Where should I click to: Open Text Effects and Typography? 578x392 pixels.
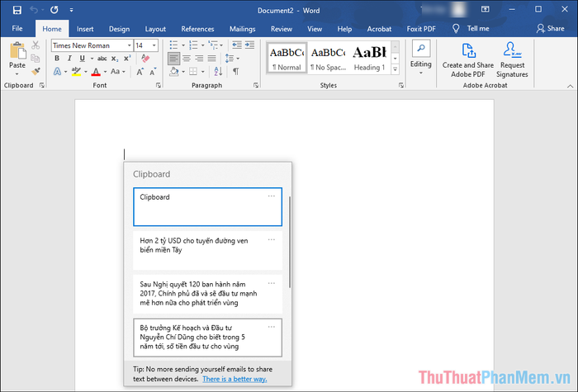click(x=58, y=71)
